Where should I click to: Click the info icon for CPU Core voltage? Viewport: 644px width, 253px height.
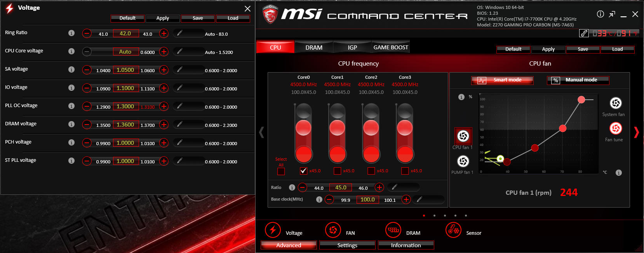[71, 51]
